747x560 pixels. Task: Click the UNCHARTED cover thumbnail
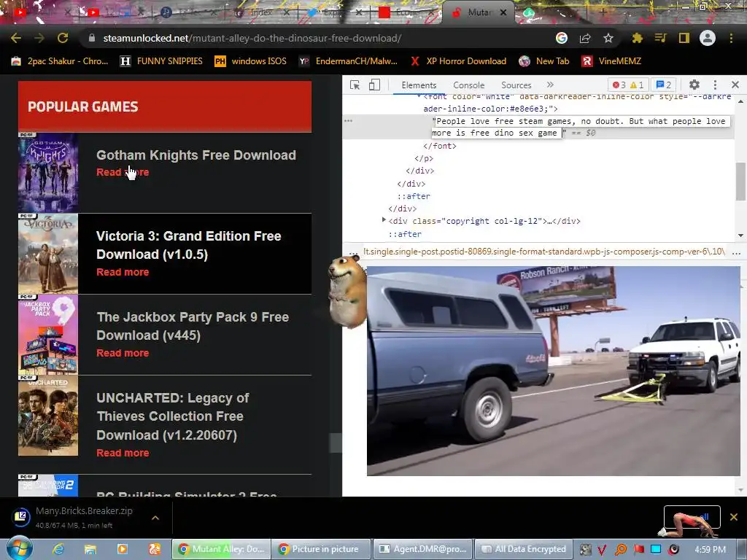(x=48, y=416)
